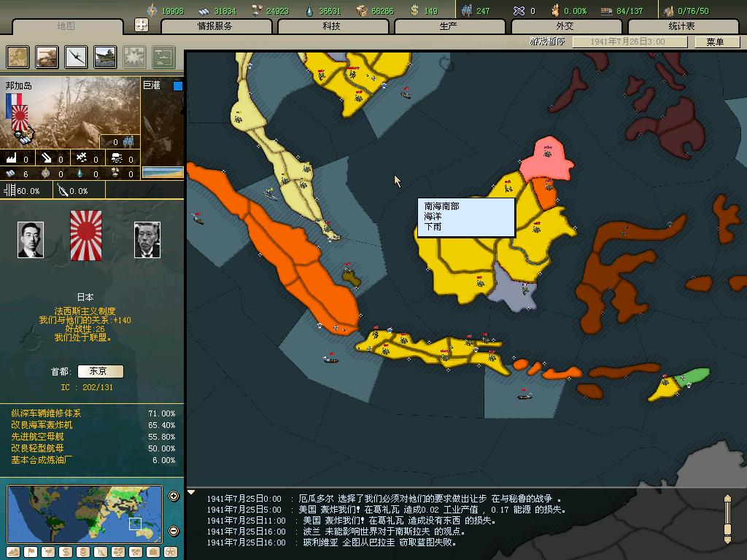The width and height of the screenshot is (747, 560).
Task: Open the province map view icon
Action: click(18, 57)
